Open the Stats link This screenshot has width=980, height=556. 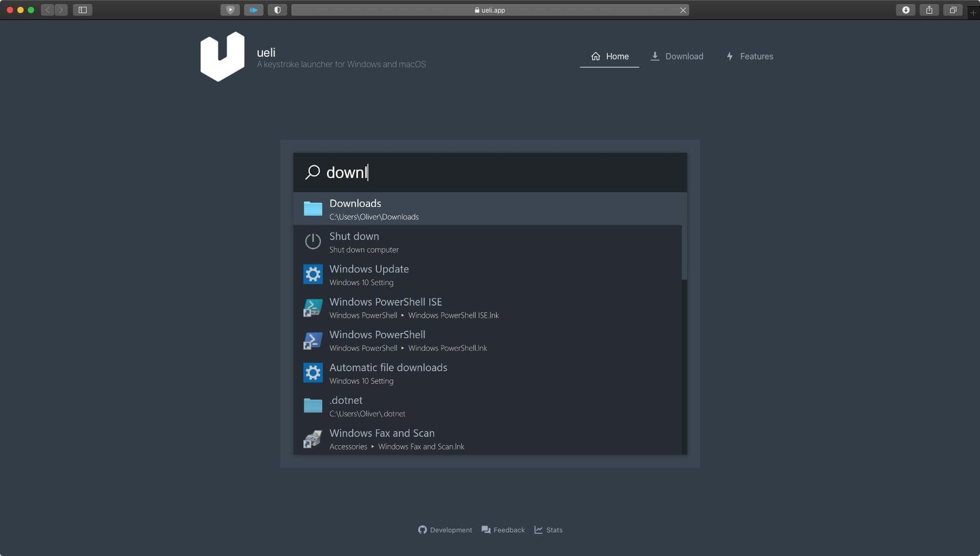[549, 530]
